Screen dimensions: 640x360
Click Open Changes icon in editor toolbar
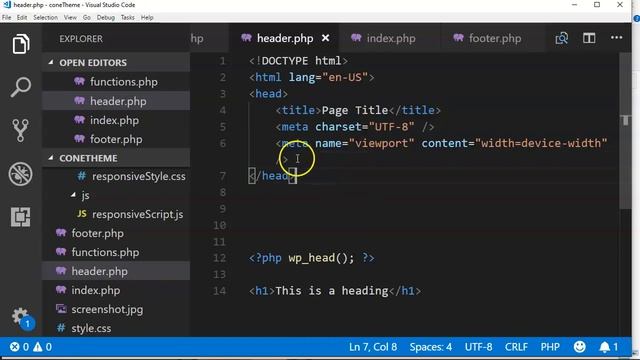click(x=562, y=38)
